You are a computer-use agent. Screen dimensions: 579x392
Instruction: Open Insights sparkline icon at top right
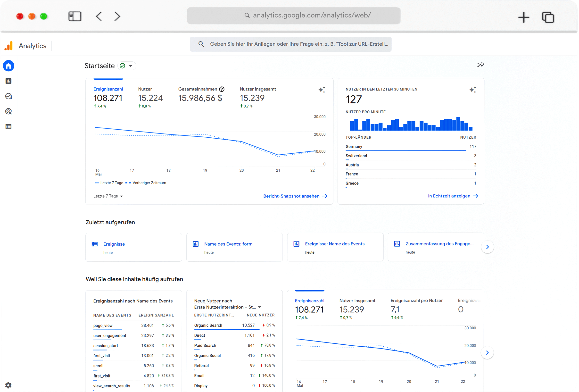click(x=480, y=65)
